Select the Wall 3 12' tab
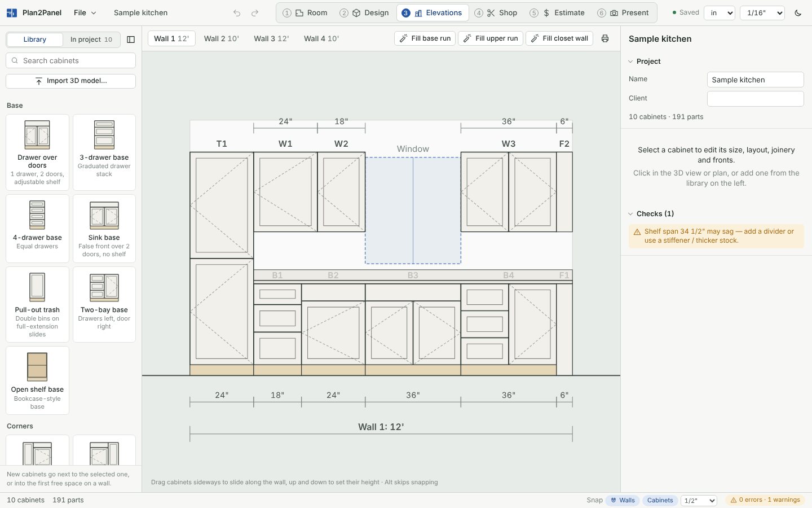This screenshot has height=508, width=812. coord(271,38)
